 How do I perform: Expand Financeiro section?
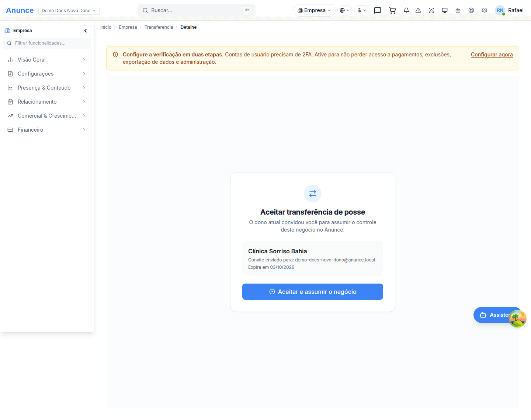[x=47, y=130]
